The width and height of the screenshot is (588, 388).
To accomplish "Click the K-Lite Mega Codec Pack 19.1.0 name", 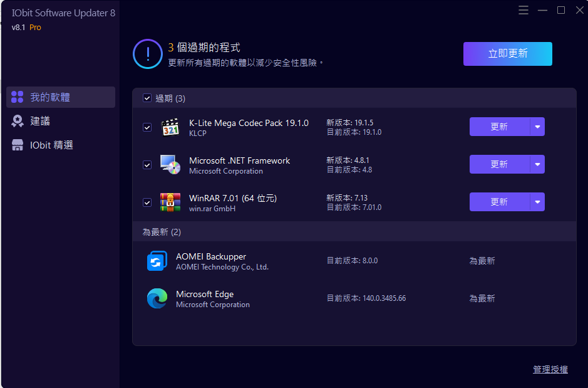I will click(249, 123).
